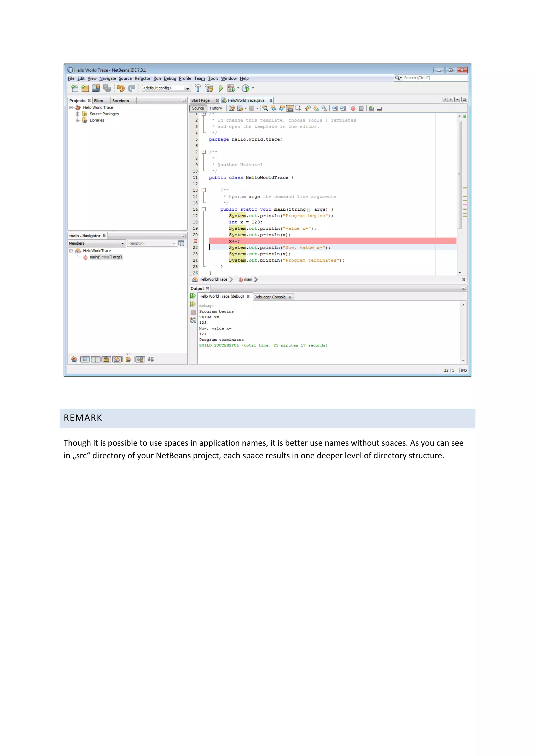The height and width of the screenshot is (756, 535).
Task: Expand the Source Packages node
Action: (x=78, y=114)
